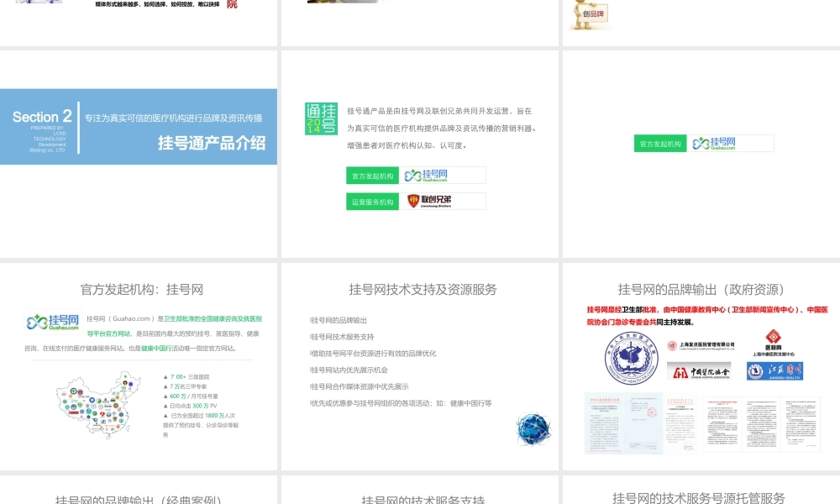Open the Section 2 挂号通产品介绍 slide thumbnail
840x504 pixels.
(x=139, y=154)
